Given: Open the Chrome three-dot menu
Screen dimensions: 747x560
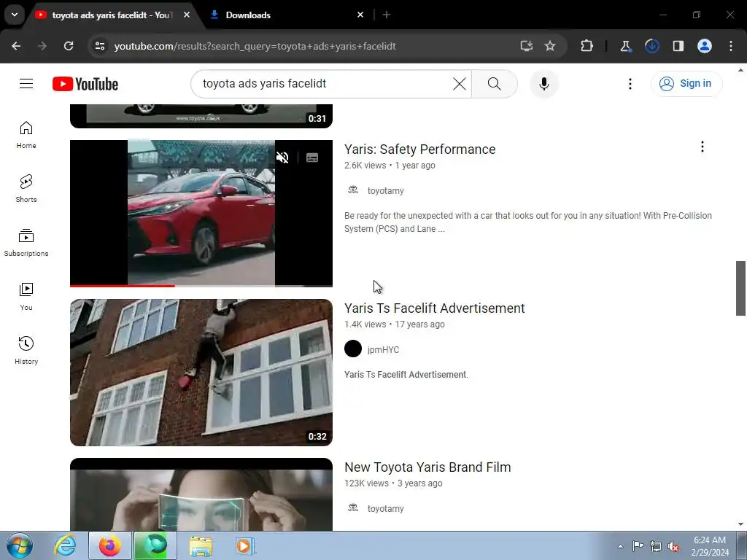Looking at the screenshot, I should click(x=731, y=46).
